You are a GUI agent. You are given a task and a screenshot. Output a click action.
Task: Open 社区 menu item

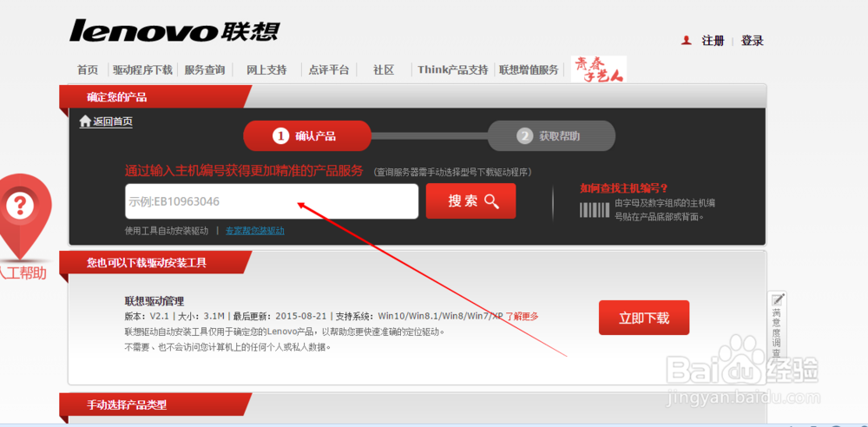click(x=384, y=69)
